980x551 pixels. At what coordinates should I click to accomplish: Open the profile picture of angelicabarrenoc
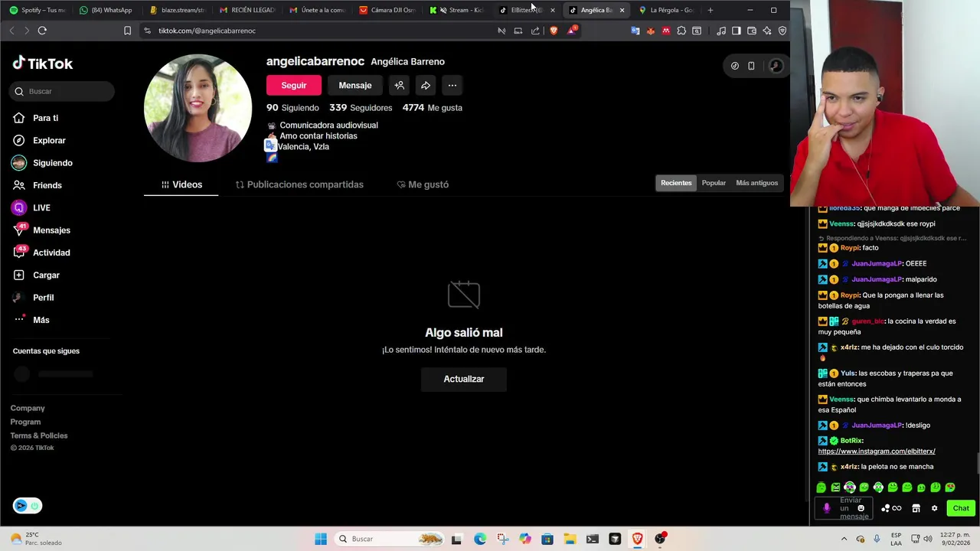coord(198,108)
